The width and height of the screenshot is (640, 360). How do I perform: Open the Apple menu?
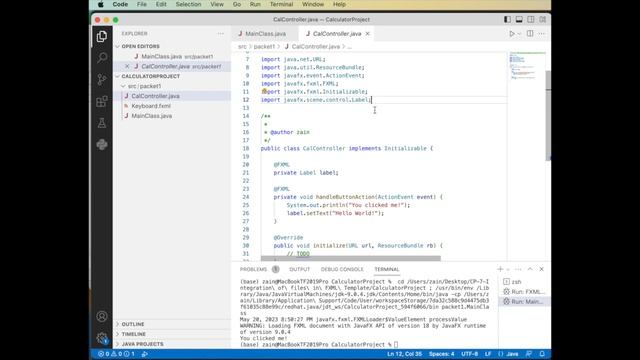pos(100,4)
